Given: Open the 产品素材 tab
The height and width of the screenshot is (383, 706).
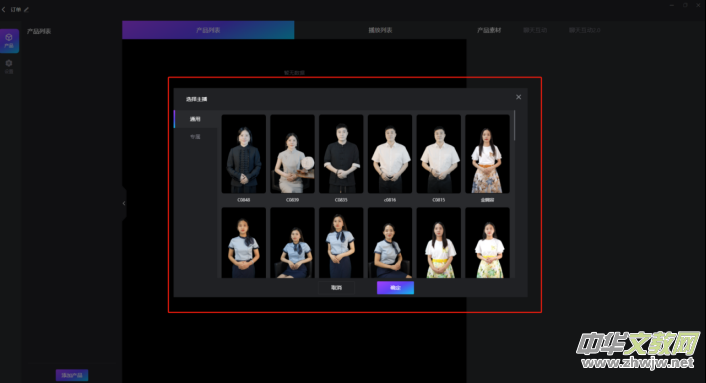Looking at the screenshot, I should pos(489,30).
